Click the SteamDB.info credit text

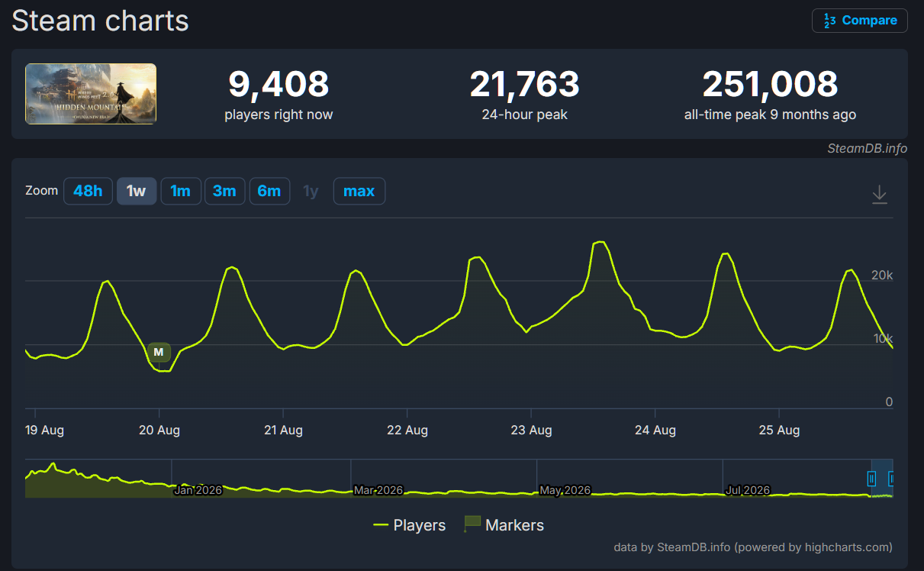point(867,148)
